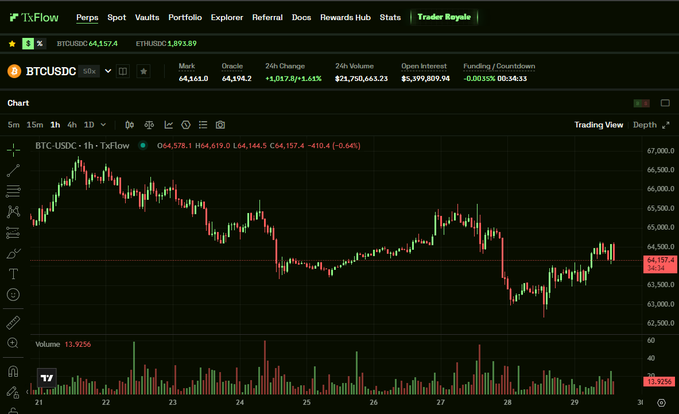679x414 pixels.
Task: Add BTCUSDC to favorites star button
Action: 144,71
